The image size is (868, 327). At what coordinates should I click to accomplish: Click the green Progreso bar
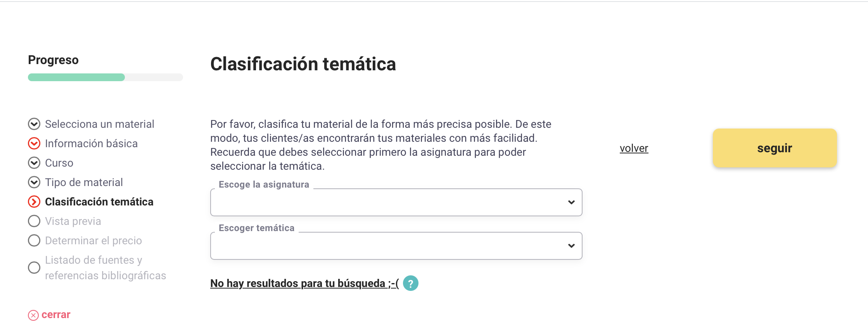[76, 77]
